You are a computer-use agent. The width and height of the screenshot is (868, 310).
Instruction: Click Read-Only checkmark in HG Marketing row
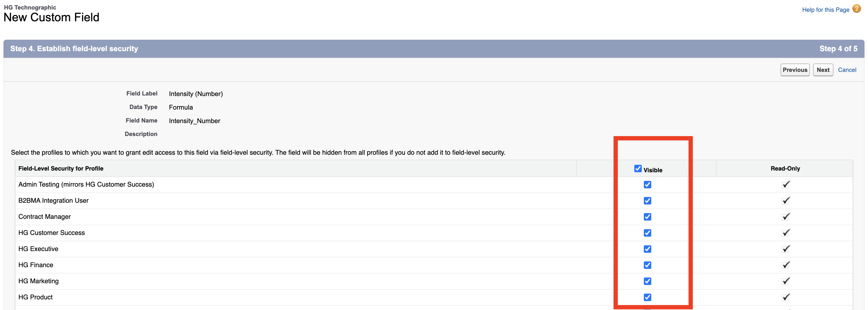786,281
